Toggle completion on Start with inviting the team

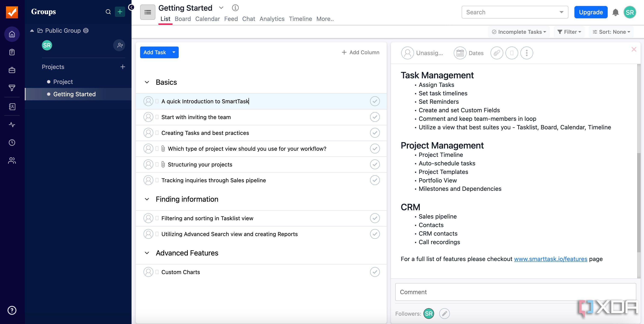tap(375, 117)
